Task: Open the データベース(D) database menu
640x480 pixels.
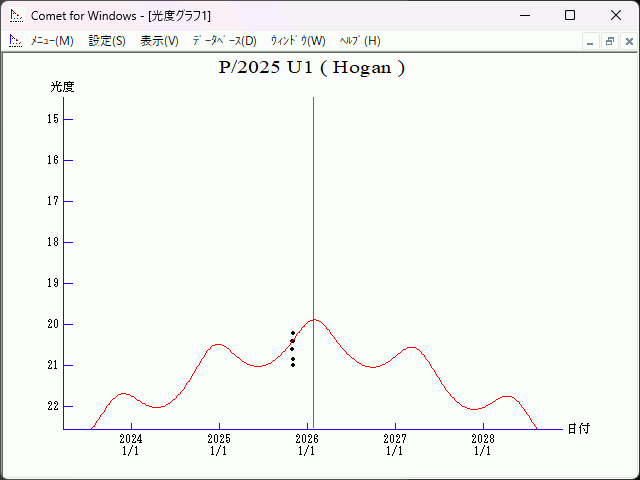Action: pyautogui.click(x=224, y=41)
